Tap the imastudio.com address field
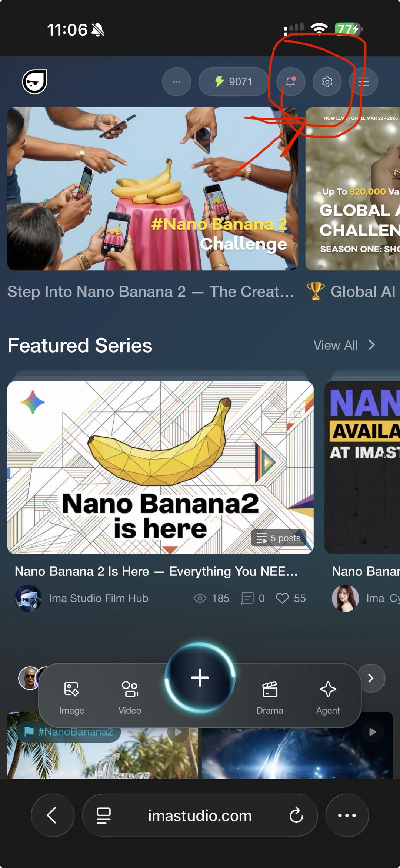 [200, 815]
